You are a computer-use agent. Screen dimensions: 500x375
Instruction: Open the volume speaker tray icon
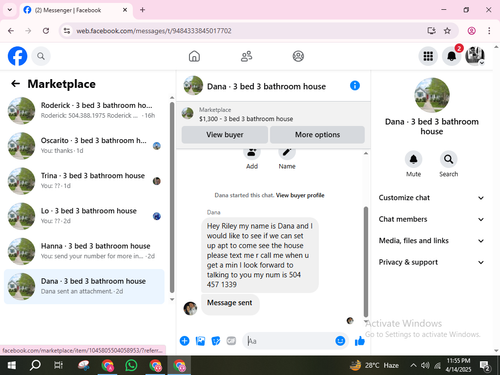[425, 365]
